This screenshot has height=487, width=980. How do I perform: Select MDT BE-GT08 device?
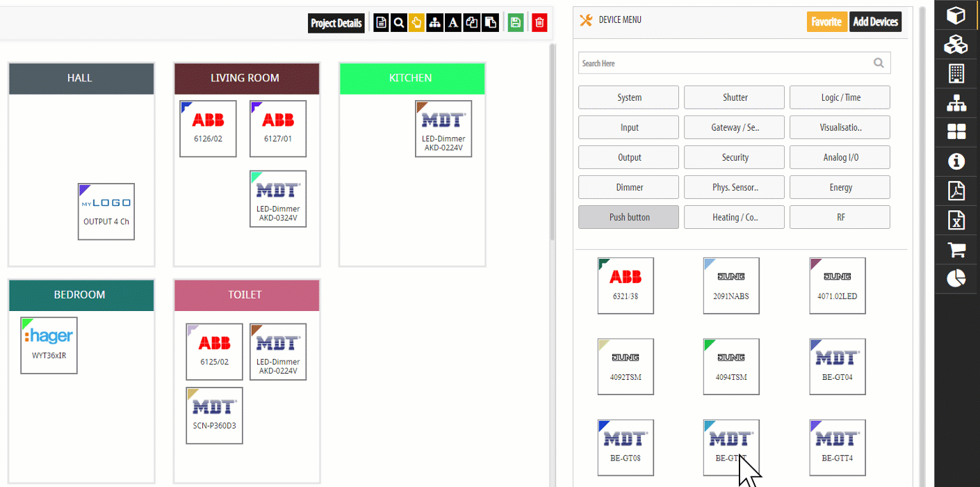(x=626, y=448)
